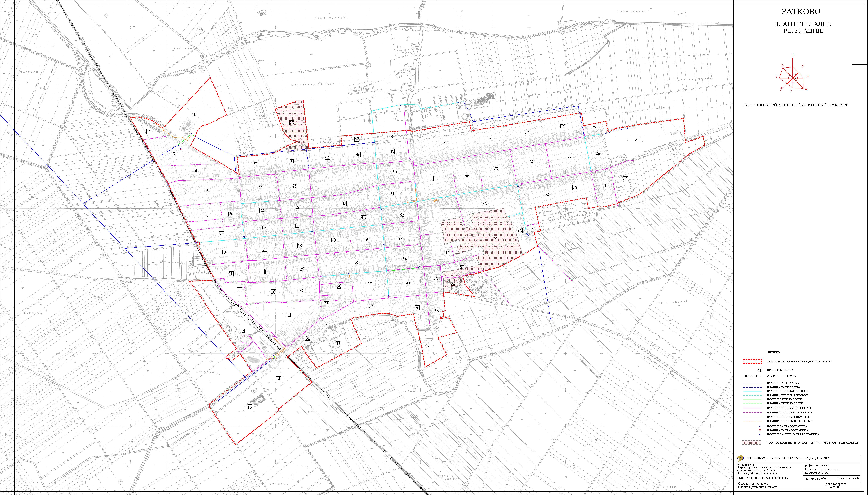
Task: Click the 477/08 elaborate number
Action: (834, 487)
